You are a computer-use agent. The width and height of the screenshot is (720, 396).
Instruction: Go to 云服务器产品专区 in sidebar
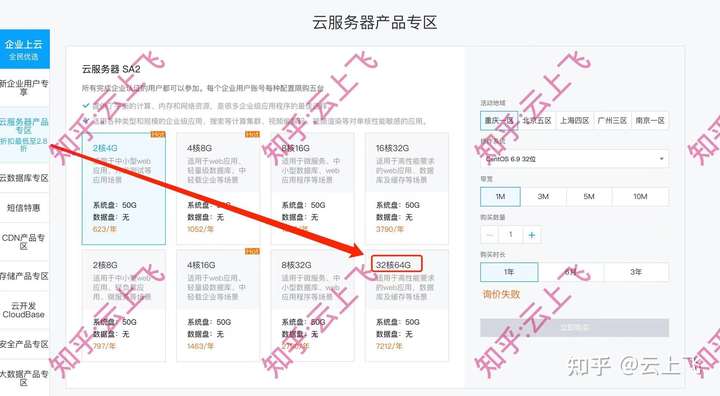(24, 135)
